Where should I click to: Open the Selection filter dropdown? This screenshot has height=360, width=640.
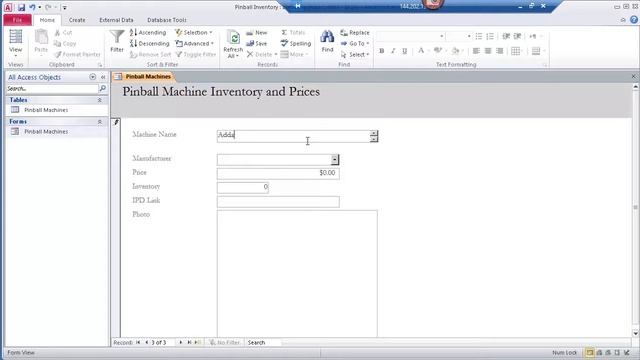194,32
